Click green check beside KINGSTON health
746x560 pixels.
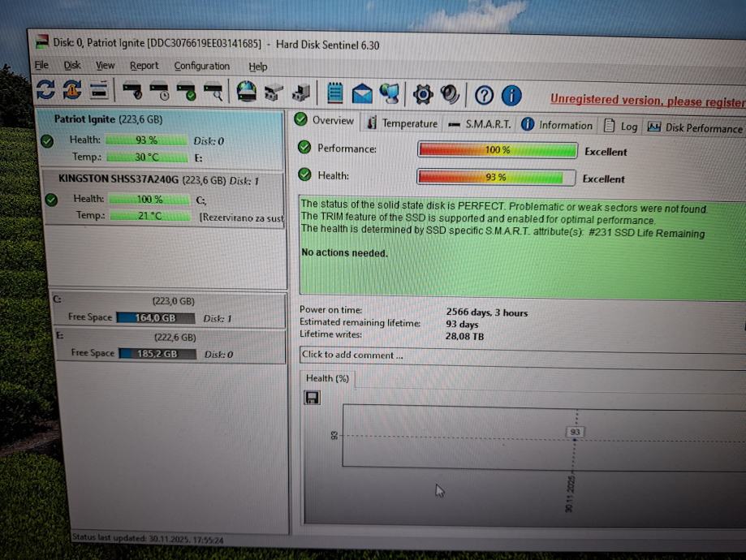click(51, 200)
